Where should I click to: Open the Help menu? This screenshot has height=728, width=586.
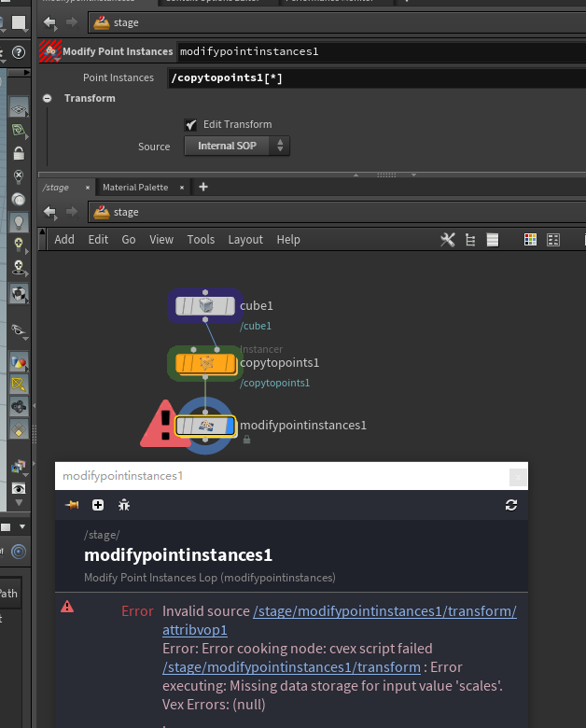click(x=288, y=240)
